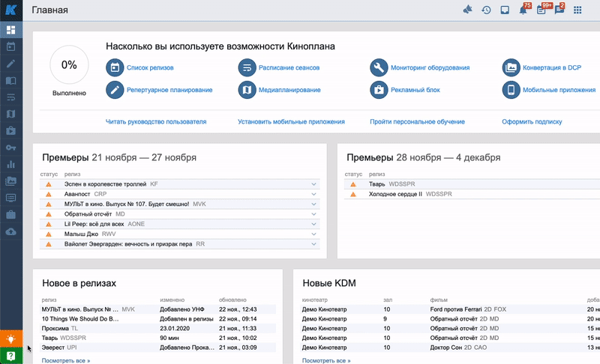Open the history clock icon
Screen dimensions: 600x364
[x=486, y=10]
